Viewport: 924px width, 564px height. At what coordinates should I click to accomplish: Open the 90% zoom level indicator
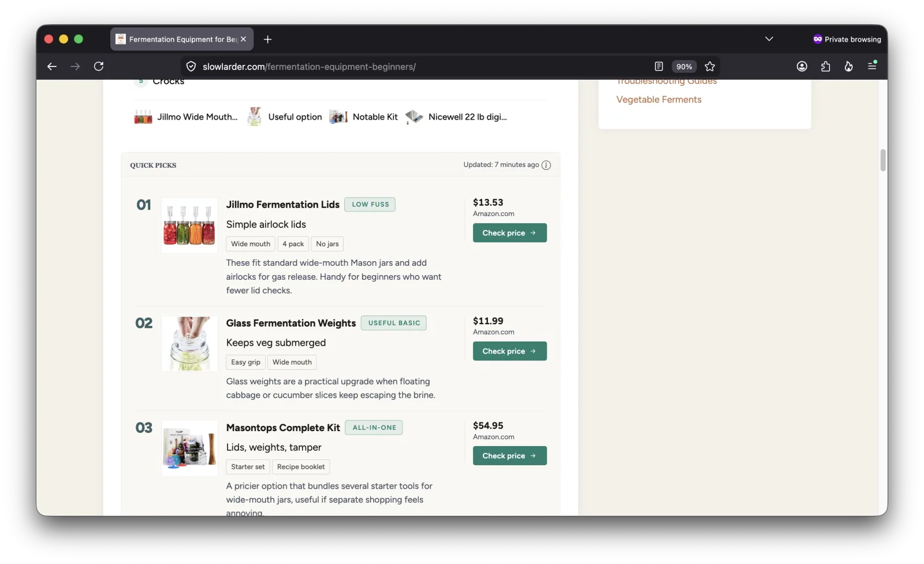click(684, 66)
